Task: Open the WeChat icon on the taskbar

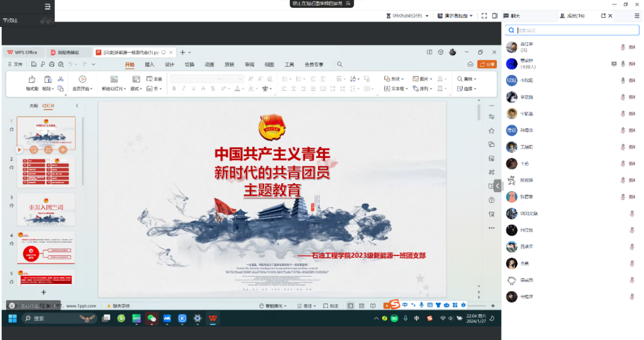Action: [x=151, y=319]
